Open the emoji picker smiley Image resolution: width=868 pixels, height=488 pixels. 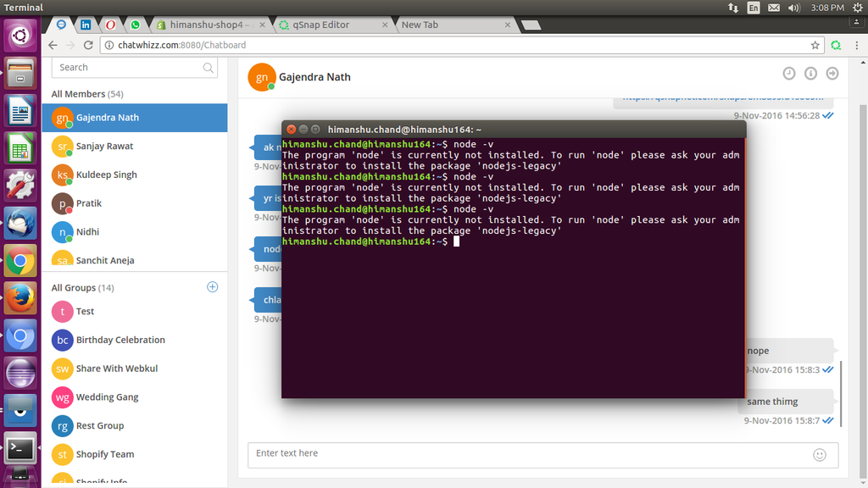[819, 455]
